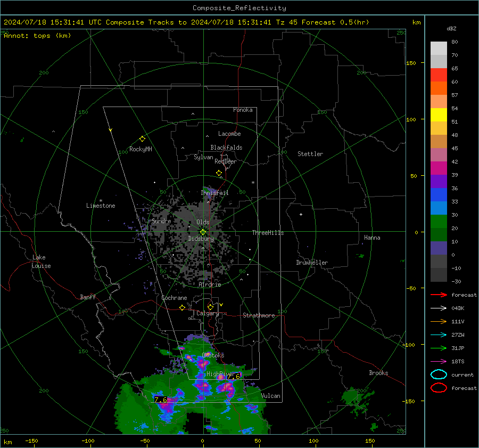Image resolution: width=479 pixels, height=448 pixels.
Task: Click the cyan 27ZW arrow legend icon
Action: point(439,335)
